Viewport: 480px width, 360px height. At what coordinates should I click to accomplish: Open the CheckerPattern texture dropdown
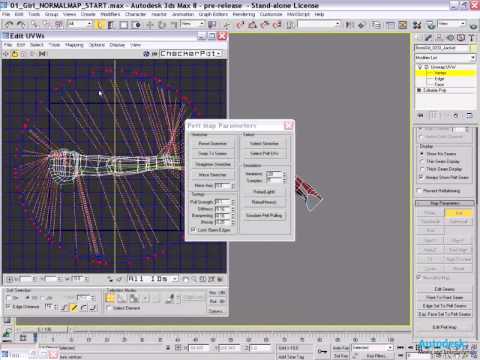[191, 53]
